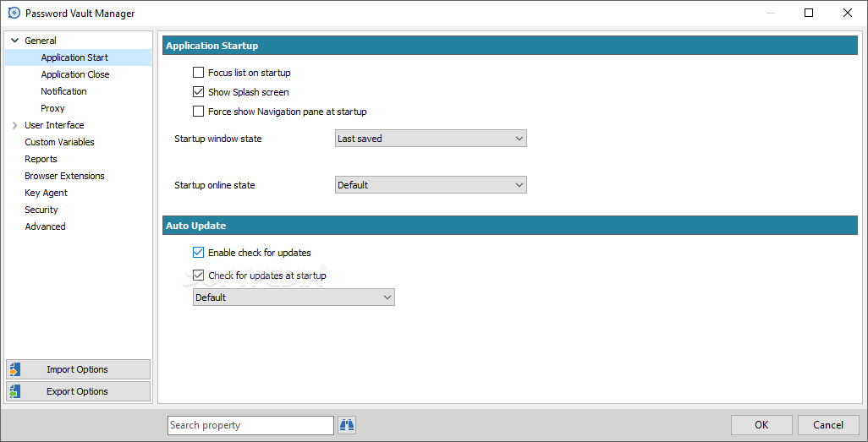Click the Export Options arrow icon

point(15,391)
